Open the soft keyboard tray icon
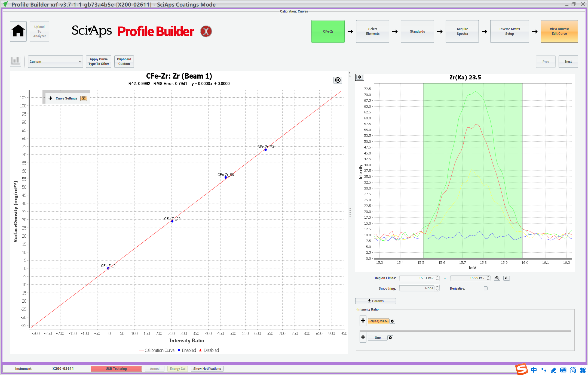Screen dimensions: 588x375 click(563, 370)
